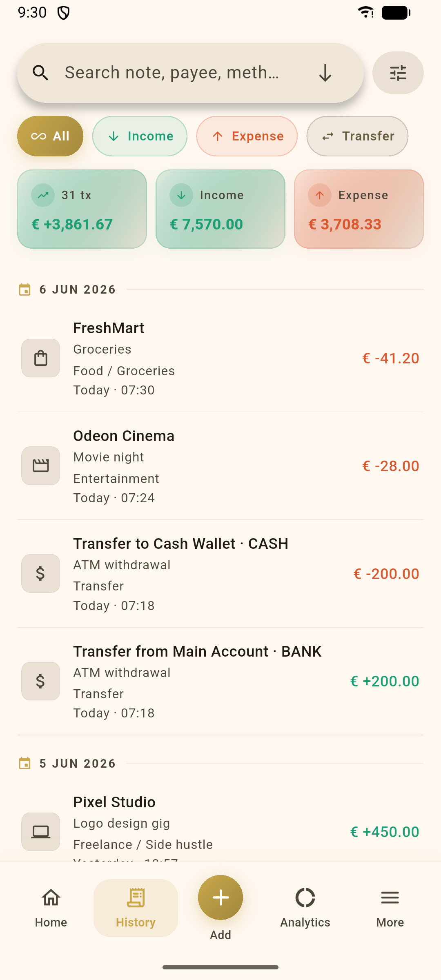Screen dimensions: 441x980
Task: Tap the Pixel Studio laptop icon
Action: point(41,832)
